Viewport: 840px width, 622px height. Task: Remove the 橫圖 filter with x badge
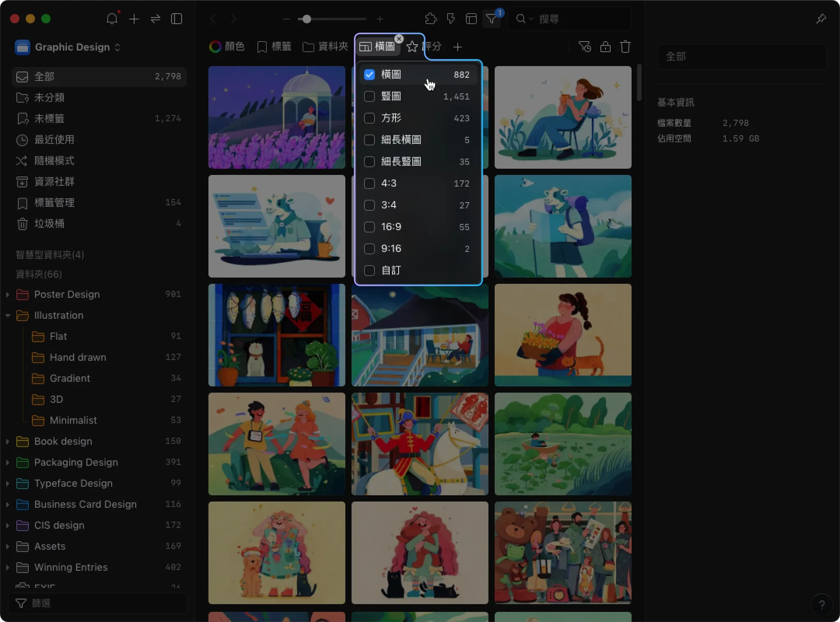pyautogui.click(x=399, y=39)
